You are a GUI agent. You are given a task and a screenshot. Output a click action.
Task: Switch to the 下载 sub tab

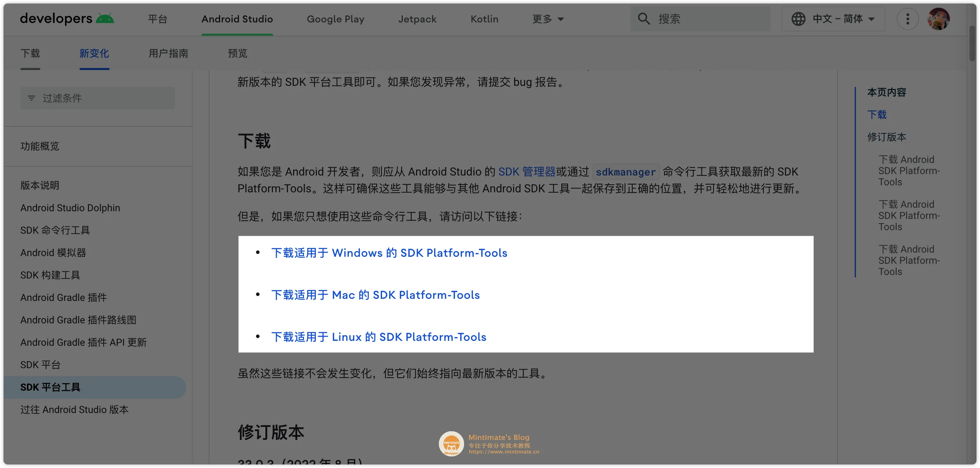30,53
